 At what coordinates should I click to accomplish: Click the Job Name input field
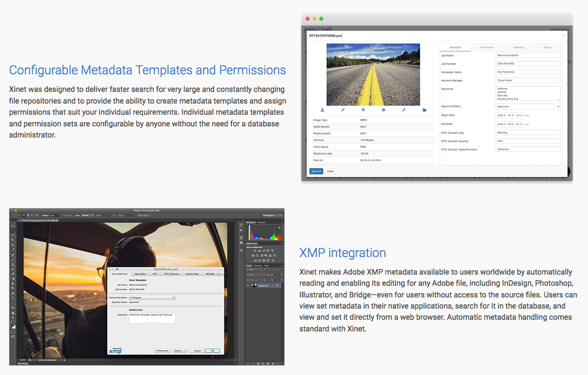pyautogui.click(x=528, y=55)
